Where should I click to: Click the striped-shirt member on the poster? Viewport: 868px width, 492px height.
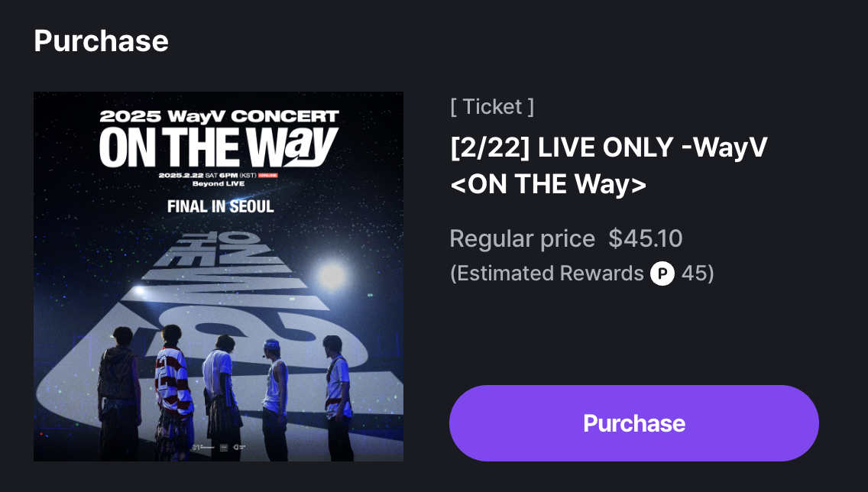[171, 382]
